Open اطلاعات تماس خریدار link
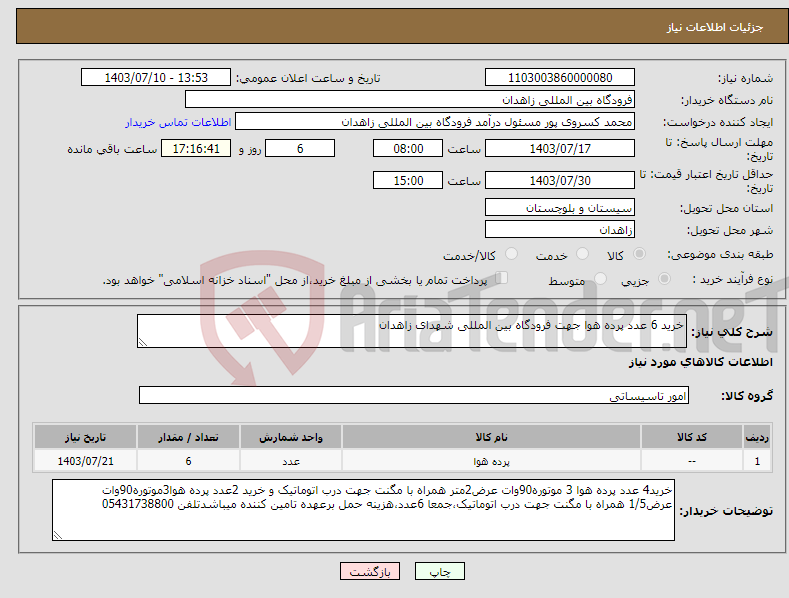Screen dimensions: 789x598 178,122
